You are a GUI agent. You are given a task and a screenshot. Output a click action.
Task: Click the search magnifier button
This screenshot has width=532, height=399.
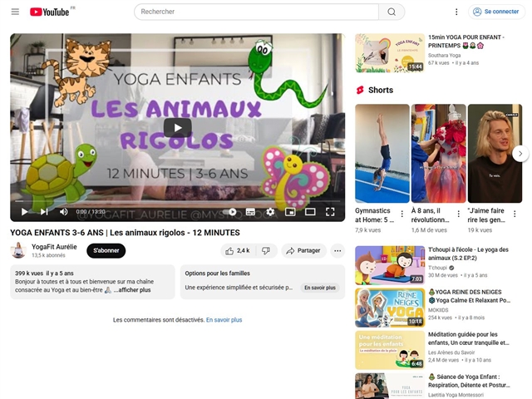pyautogui.click(x=392, y=12)
